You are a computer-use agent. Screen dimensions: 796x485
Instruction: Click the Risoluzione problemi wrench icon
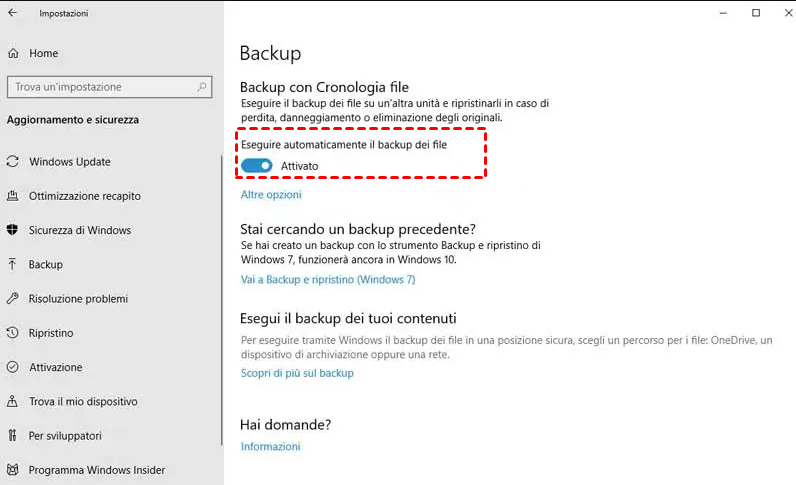[x=13, y=298]
